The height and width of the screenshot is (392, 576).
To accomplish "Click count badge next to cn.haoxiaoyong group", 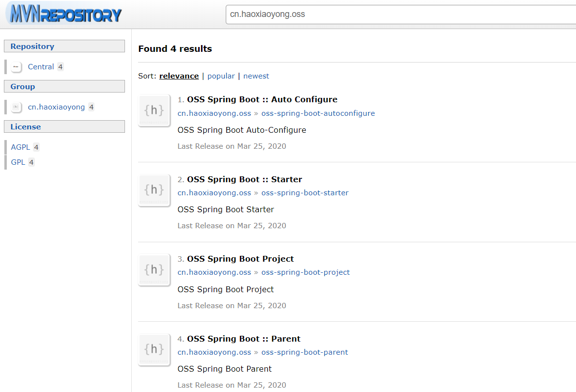I will pyautogui.click(x=92, y=107).
